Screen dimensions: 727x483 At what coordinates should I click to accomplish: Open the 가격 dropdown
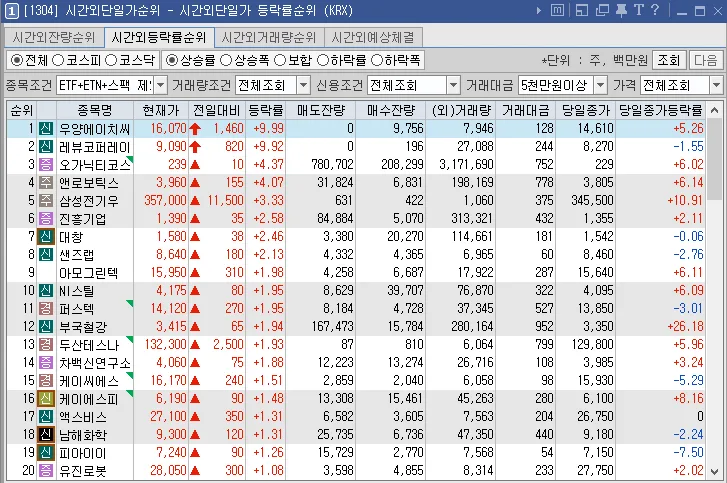(716, 85)
